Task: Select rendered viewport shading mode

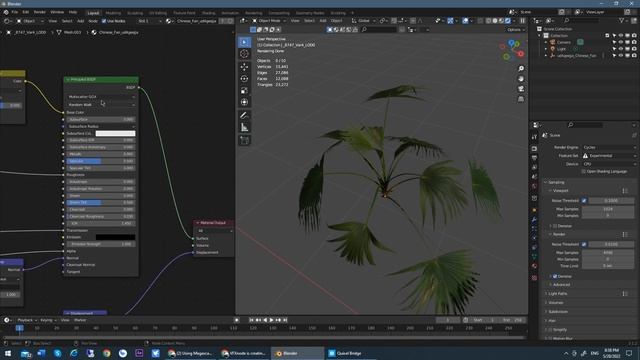Action: coord(508,20)
